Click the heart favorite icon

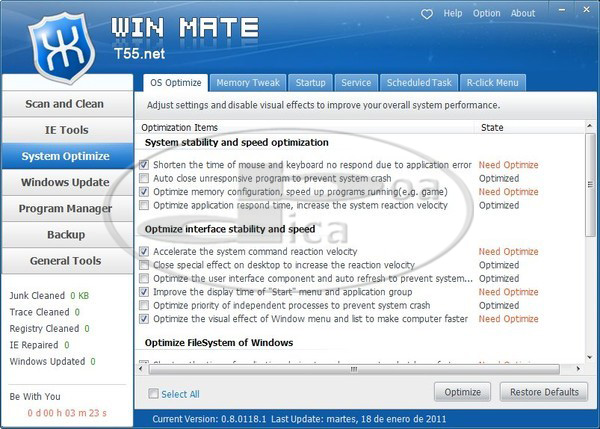click(x=427, y=14)
